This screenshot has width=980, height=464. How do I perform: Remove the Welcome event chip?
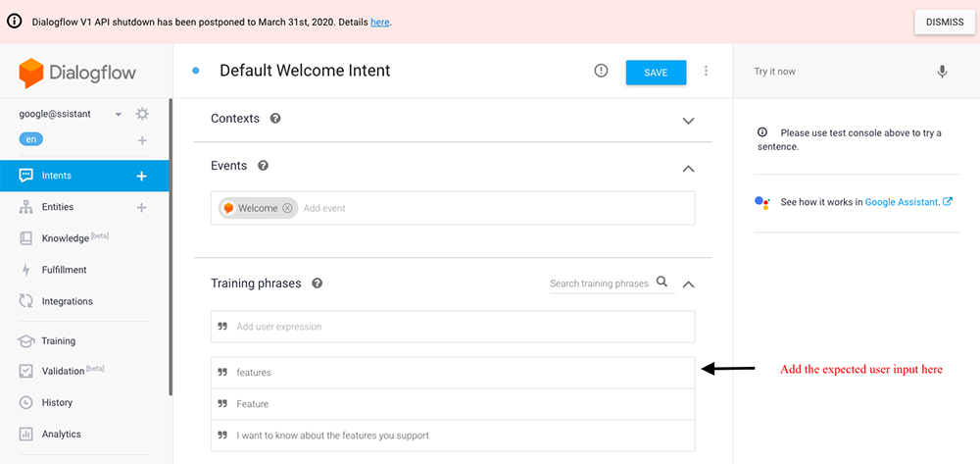287,208
